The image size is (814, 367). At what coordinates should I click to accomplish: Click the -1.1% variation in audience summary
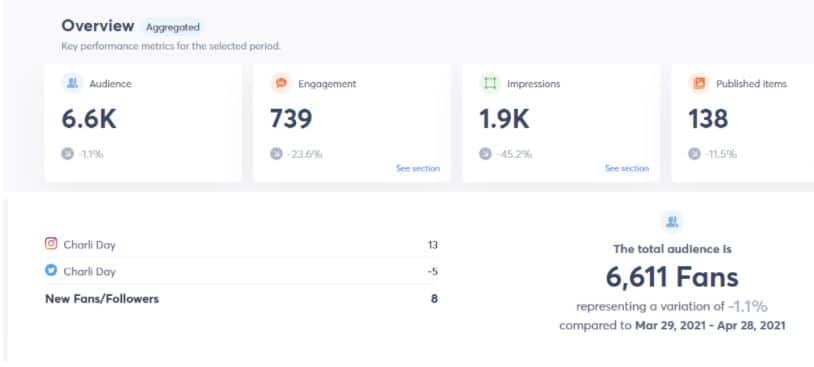[748, 307]
